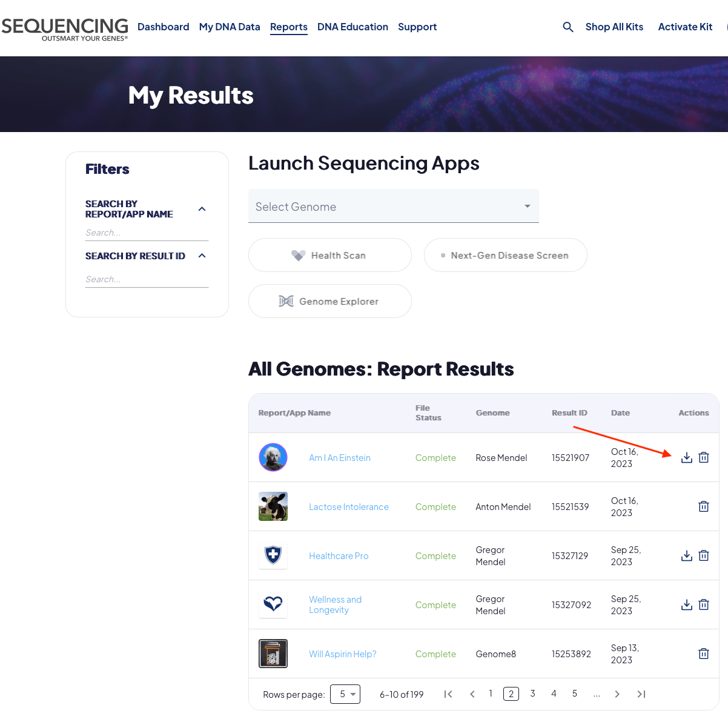Delete the Am I An Einstein result
Image resolution: width=728 pixels, height=722 pixels.
point(703,457)
